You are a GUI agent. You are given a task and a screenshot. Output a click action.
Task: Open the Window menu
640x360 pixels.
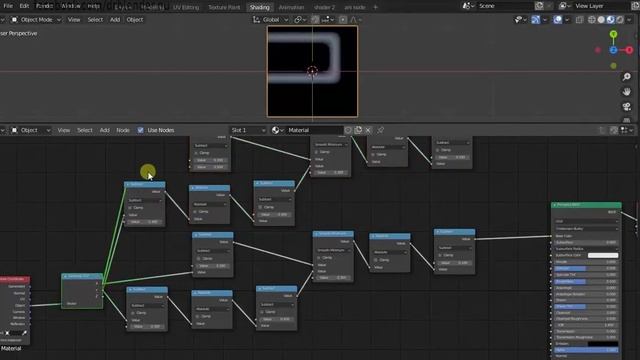click(71, 6)
